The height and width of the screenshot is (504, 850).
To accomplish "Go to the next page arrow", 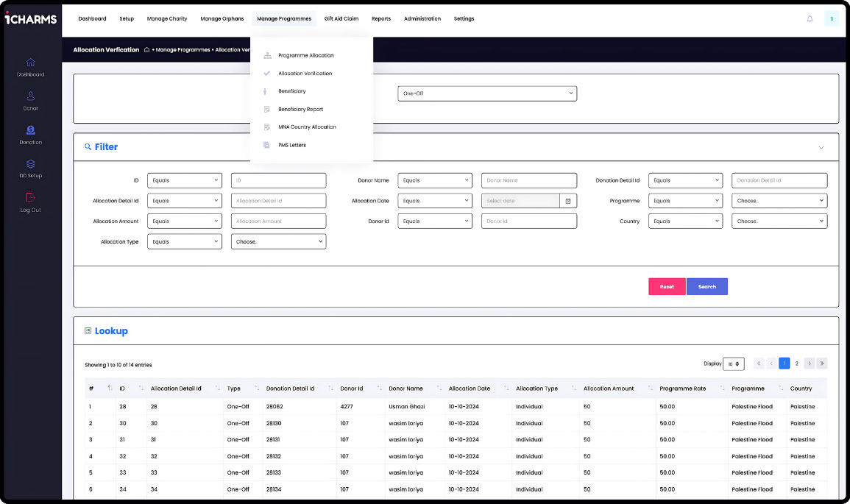I will 810,363.
